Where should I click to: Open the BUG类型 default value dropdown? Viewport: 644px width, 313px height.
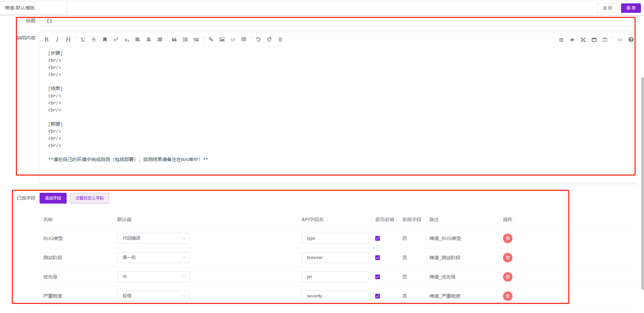(153, 238)
